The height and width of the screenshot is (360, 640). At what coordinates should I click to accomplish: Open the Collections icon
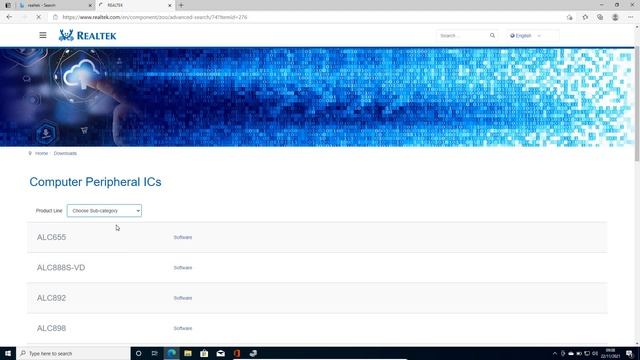point(600,17)
